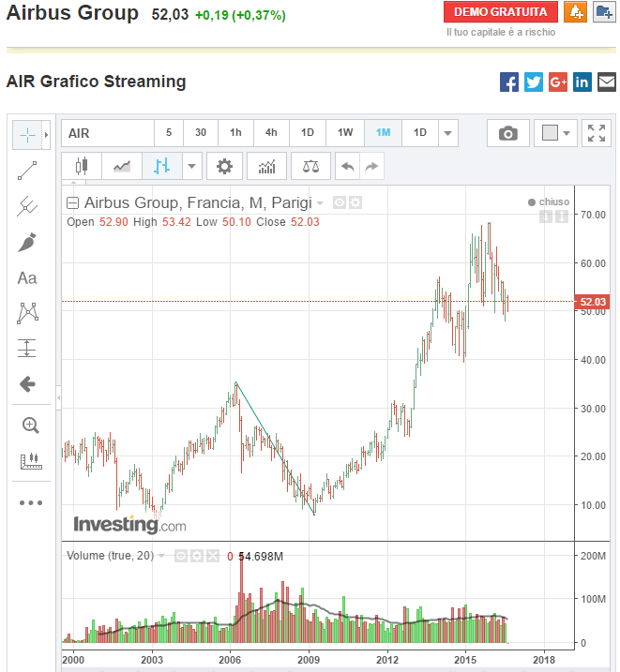
Task: Select the ruler measure tool
Action: tap(31, 461)
